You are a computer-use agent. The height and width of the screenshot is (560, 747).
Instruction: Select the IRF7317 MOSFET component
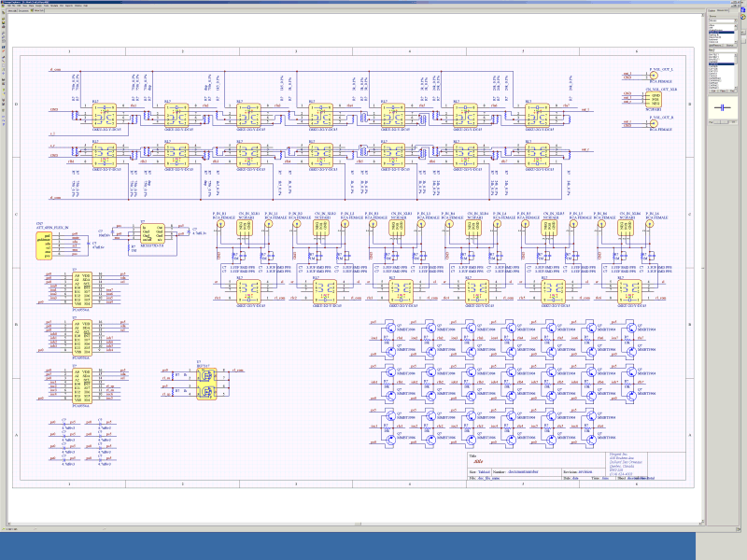tap(206, 384)
